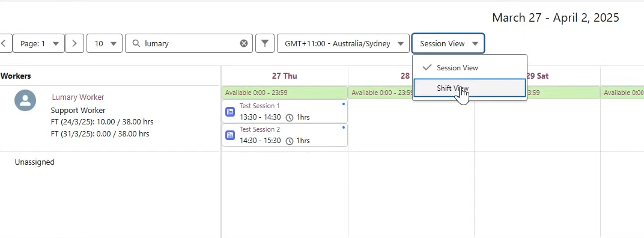Click the March 27 - April 2, 2025 date range
Screen dimensions: 644x238
[556, 17]
